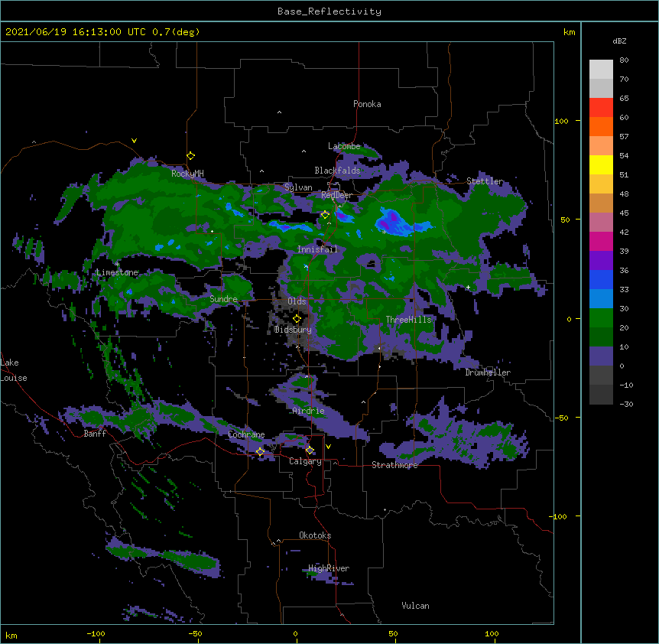Click the 100 km tick on horizontal axis
659x644 pixels.
[492, 634]
